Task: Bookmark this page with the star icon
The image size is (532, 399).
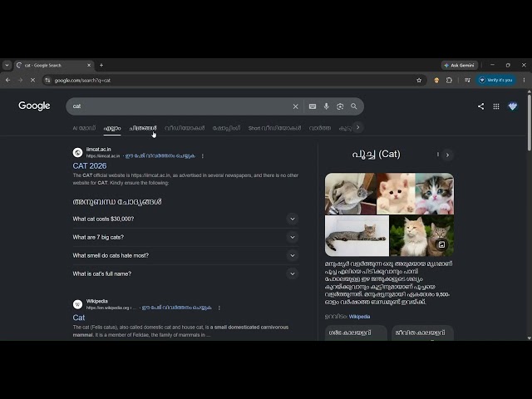Action: point(419,81)
